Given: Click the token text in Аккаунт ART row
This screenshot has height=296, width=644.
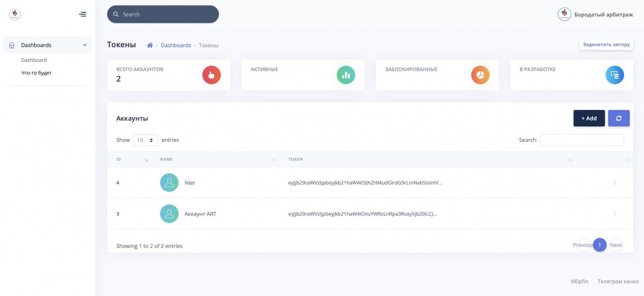Looking at the screenshot, I should [362, 214].
